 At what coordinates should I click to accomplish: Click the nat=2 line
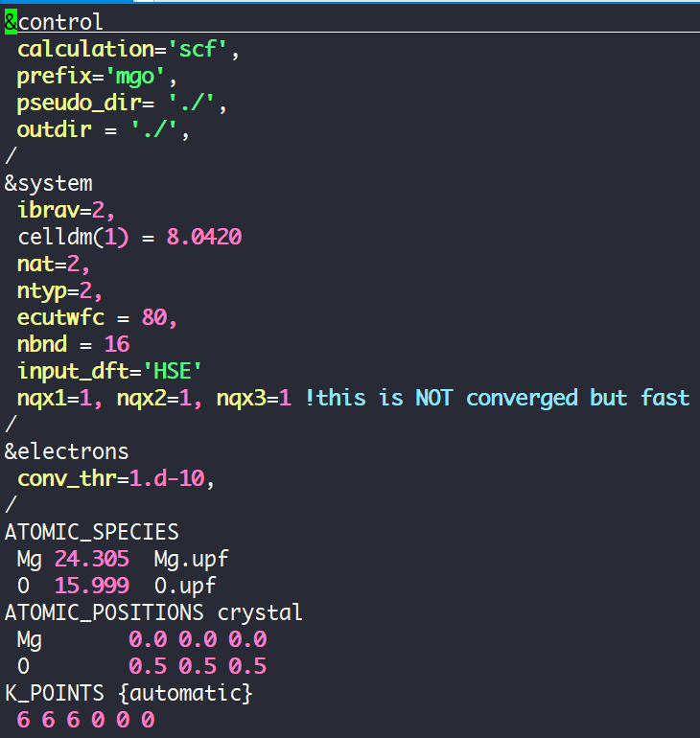point(53,264)
